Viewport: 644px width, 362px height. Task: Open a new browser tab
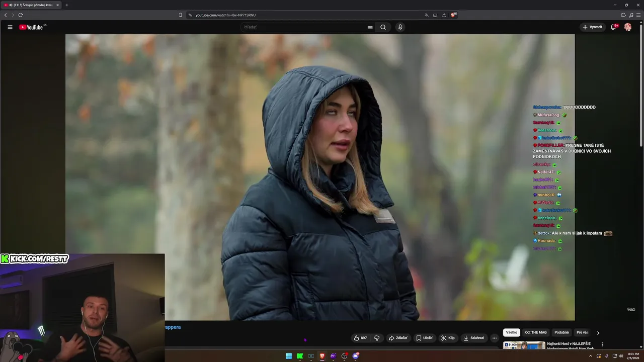[x=66, y=5]
